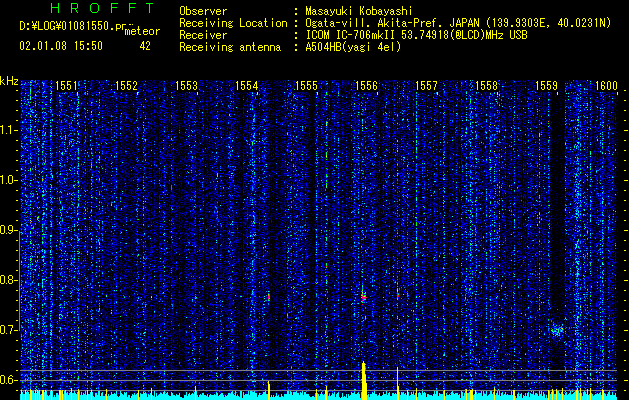Click the cyan echo blob near 1559

tap(557, 331)
